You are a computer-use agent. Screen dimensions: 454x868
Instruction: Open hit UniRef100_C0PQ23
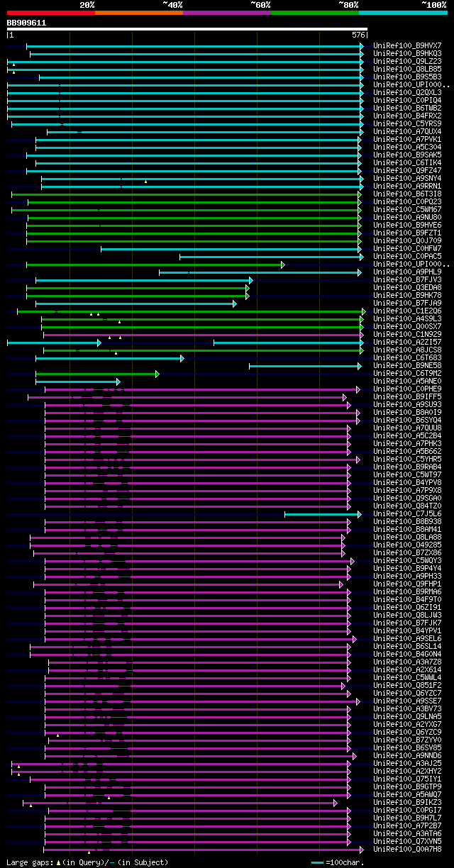point(408,201)
